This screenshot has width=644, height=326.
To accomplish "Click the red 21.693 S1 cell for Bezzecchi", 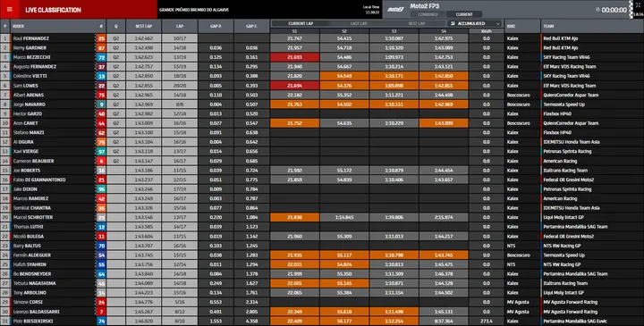I will pos(294,57).
